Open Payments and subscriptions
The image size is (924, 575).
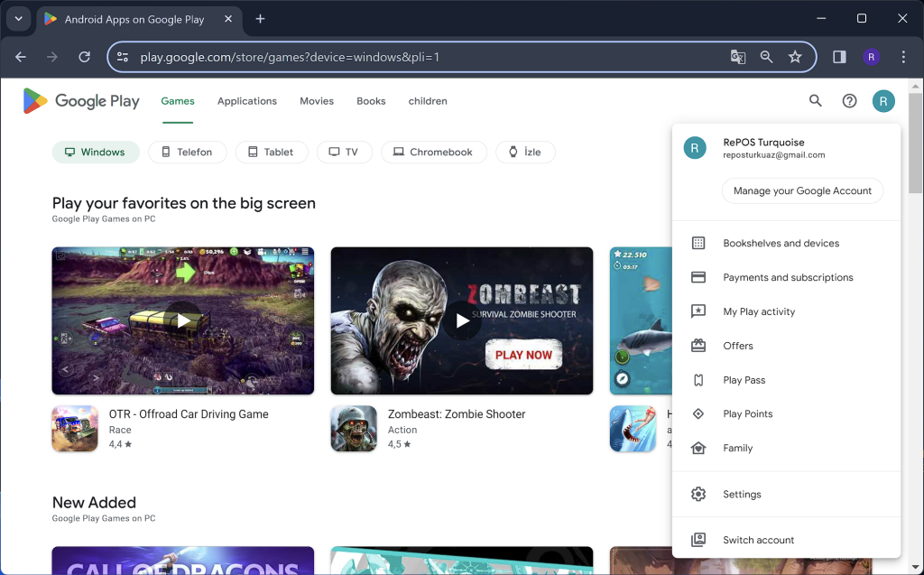pos(786,277)
